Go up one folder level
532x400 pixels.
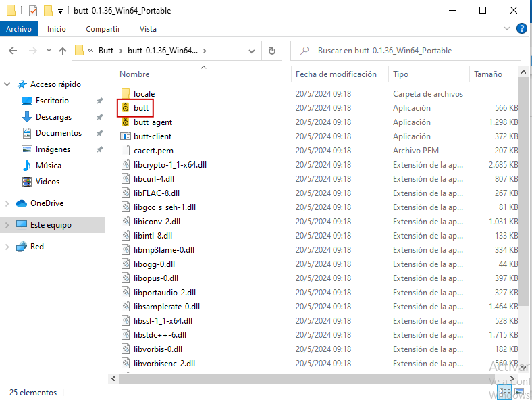point(62,51)
